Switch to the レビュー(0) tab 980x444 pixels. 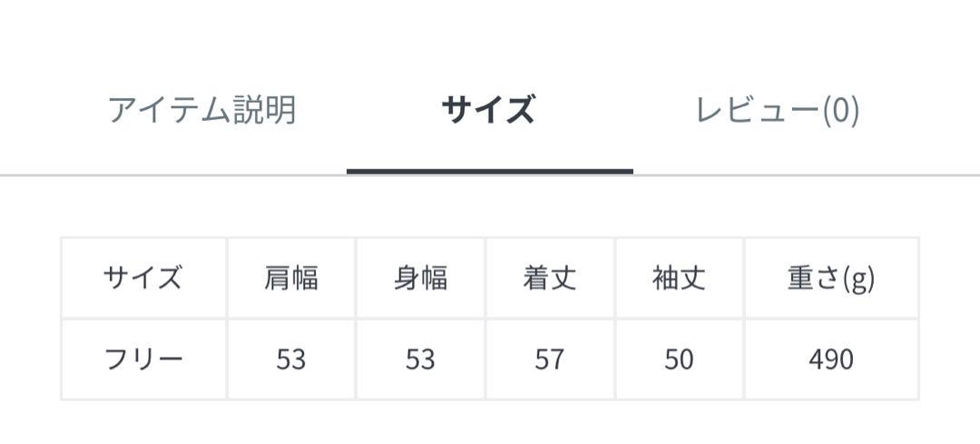(778, 111)
